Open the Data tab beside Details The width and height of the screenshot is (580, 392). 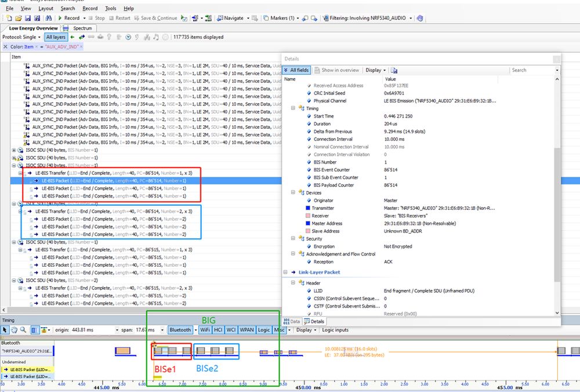click(x=292, y=321)
